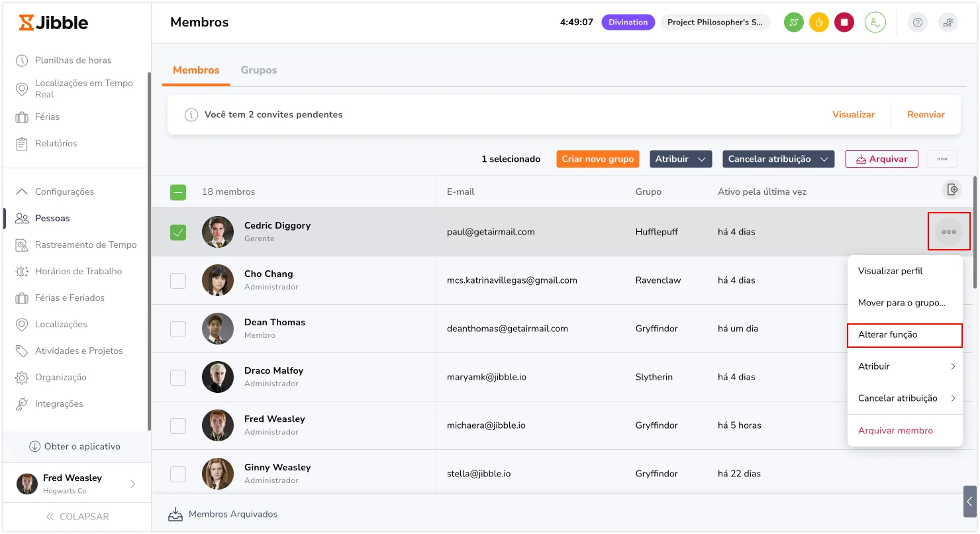The height and width of the screenshot is (534, 980).
Task: Expand the side panel arrow at right edge
Action: [970, 502]
